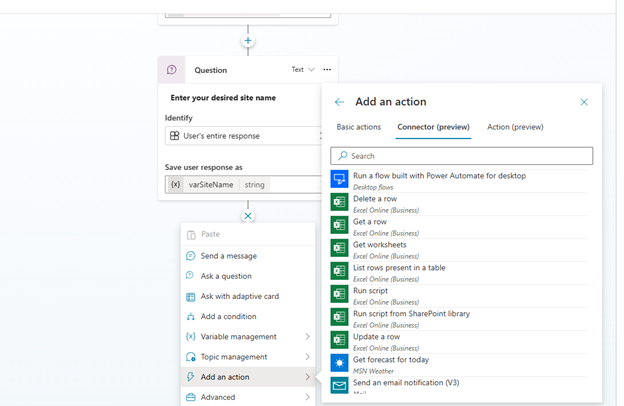Click the MSN Weather forecast icon
This screenshot has width=624, height=406.
[x=339, y=363]
